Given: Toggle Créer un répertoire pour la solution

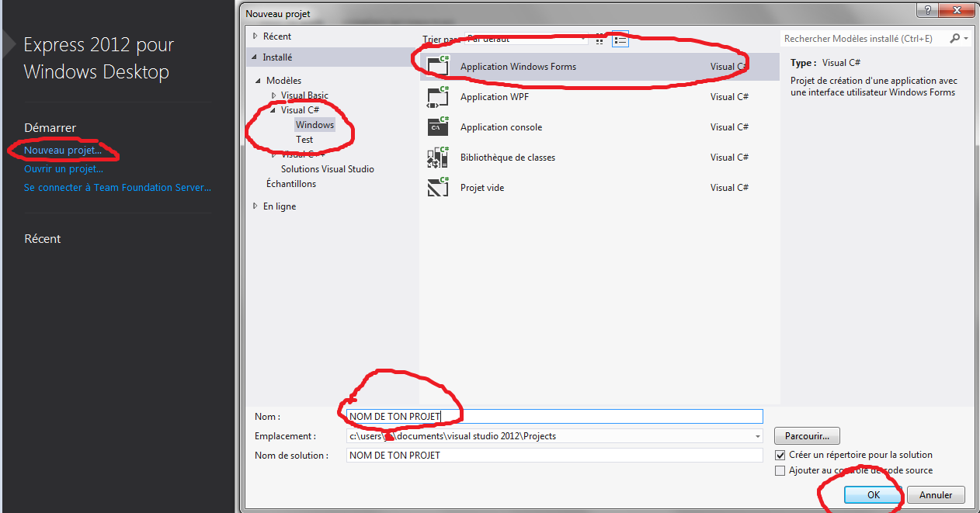Looking at the screenshot, I should point(780,455).
